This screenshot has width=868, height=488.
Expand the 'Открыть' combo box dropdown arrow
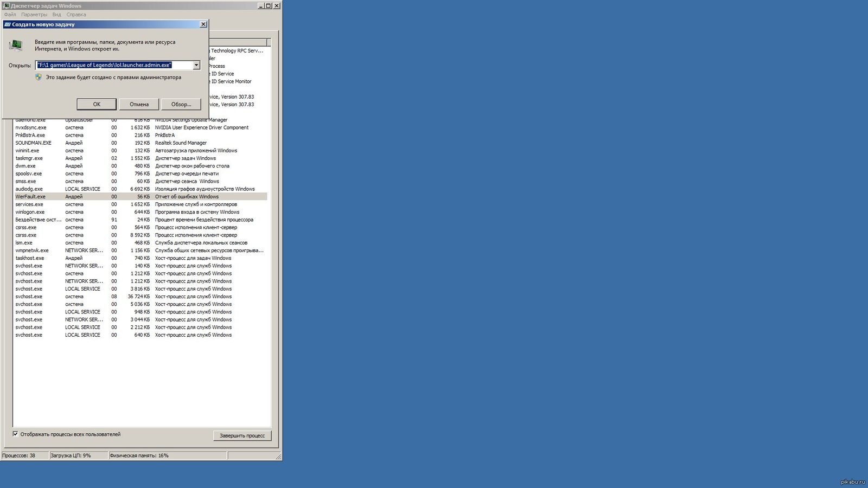pyautogui.click(x=196, y=65)
